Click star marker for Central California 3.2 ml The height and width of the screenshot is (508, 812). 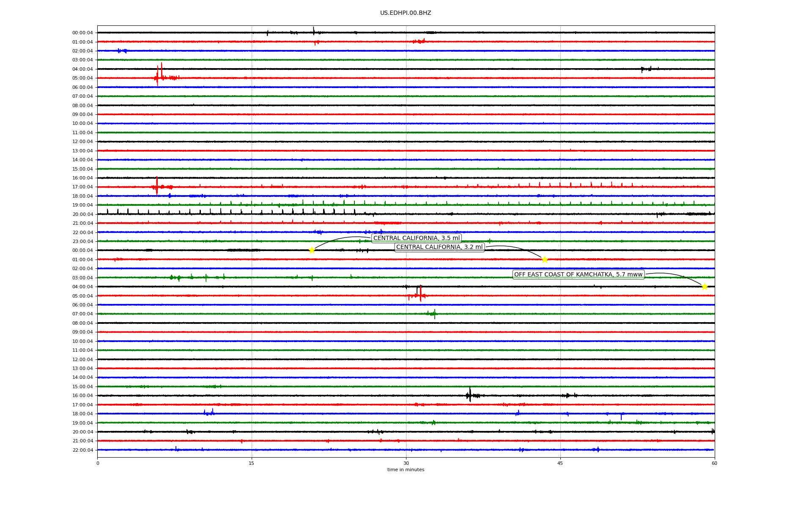coord(545,260)
